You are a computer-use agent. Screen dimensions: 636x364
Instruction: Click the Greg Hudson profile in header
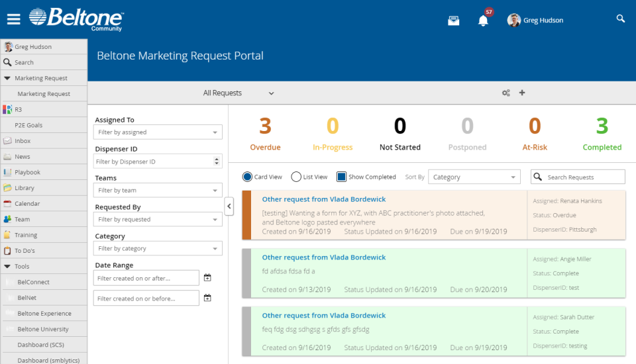(535, 21)
